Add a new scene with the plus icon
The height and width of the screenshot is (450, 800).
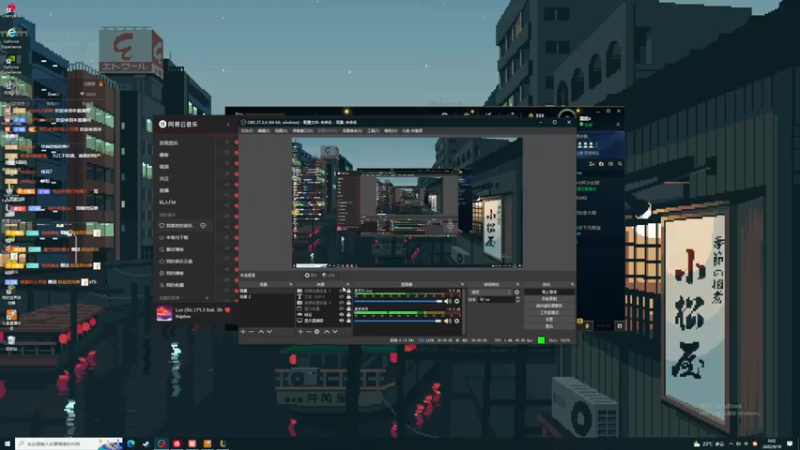[243, 332]
